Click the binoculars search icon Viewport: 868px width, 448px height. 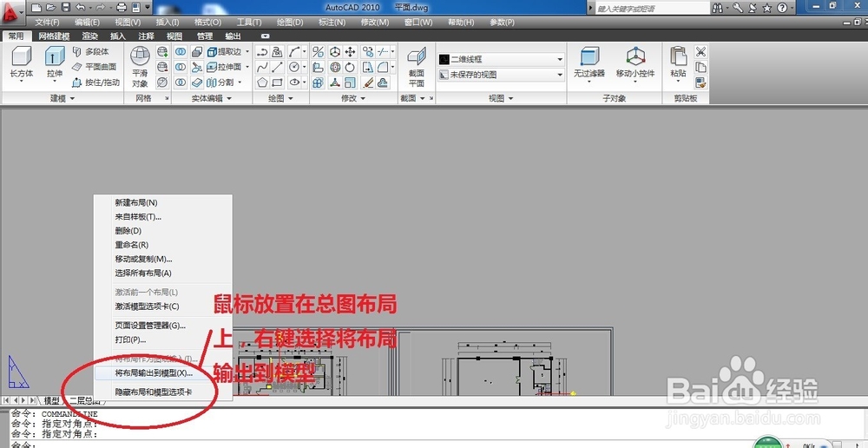click(x=718, y=8)
